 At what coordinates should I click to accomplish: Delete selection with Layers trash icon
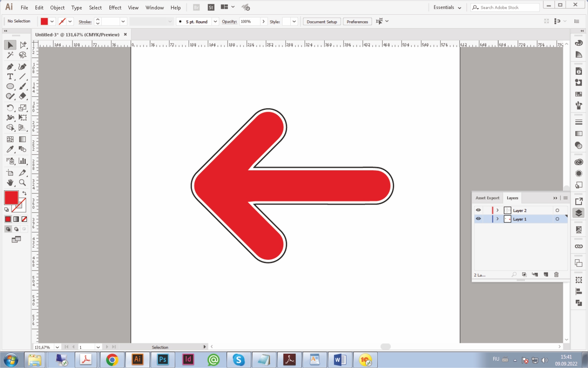[556, 275]
